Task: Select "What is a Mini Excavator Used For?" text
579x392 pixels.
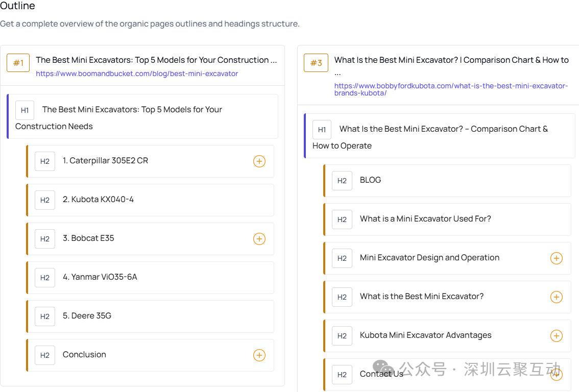Action: [x=425, y=218]
